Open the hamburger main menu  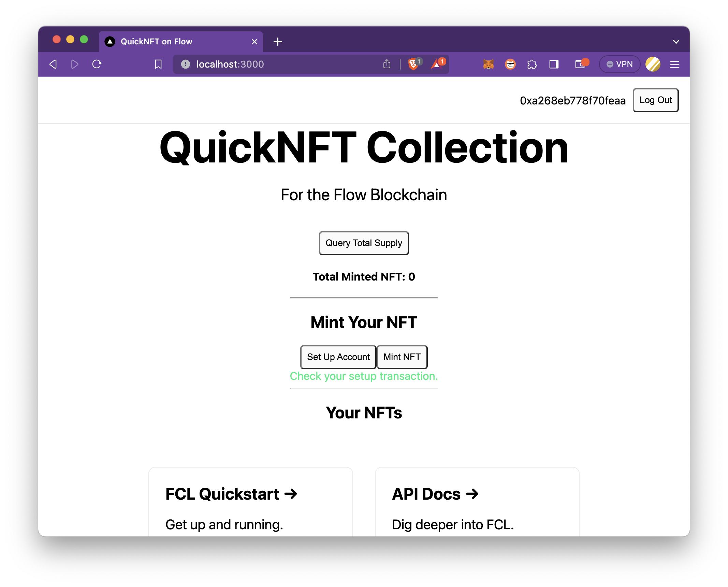674,64
